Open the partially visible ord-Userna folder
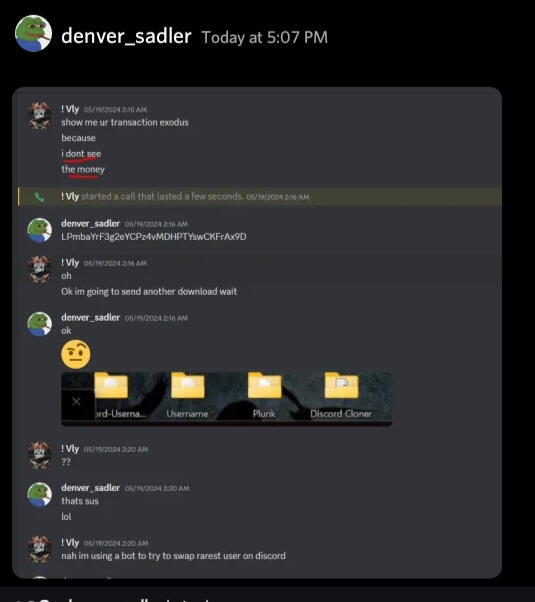535x602 pixels. [111, 385]
